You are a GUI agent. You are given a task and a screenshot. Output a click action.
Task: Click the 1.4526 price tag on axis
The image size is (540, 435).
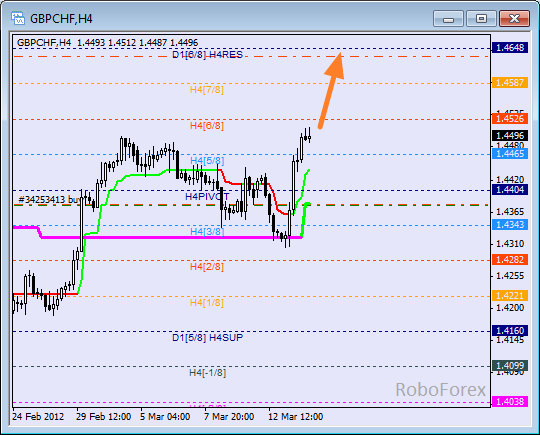(510, 119)
